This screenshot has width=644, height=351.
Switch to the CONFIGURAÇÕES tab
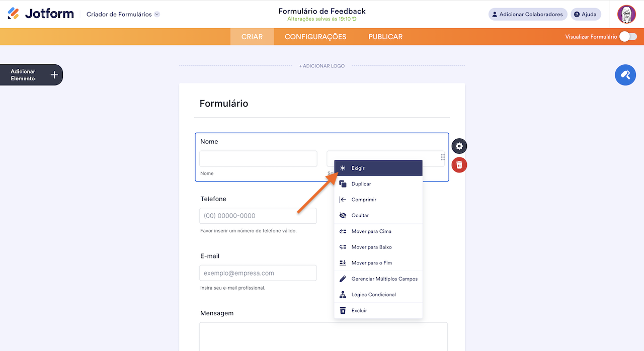[315, 37]
